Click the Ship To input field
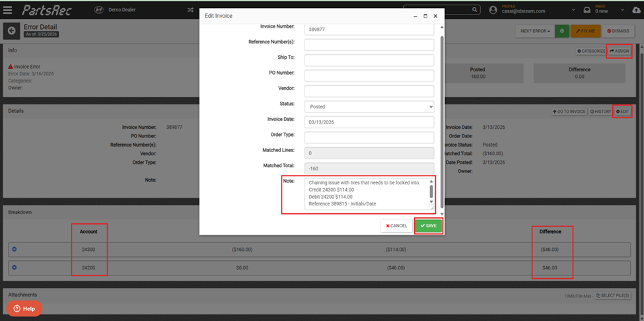Screen dimensions: 644x321 (369, 60)
